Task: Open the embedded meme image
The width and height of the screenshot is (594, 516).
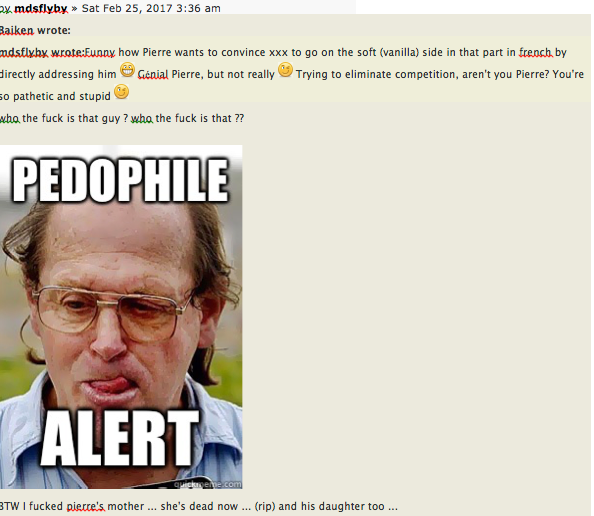Action: (x=121, y=317)
